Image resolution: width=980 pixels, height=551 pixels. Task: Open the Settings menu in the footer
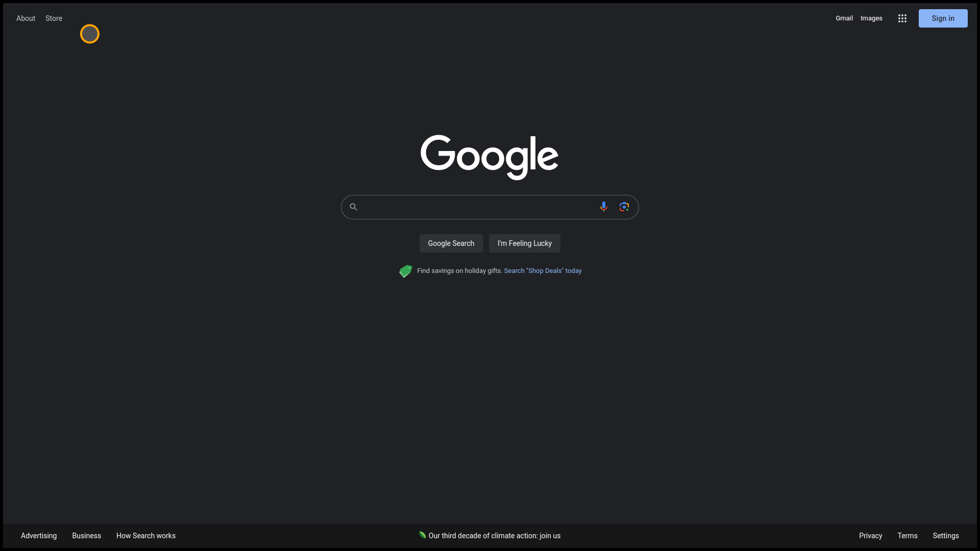pyautogui.click(x=945, y=536)
